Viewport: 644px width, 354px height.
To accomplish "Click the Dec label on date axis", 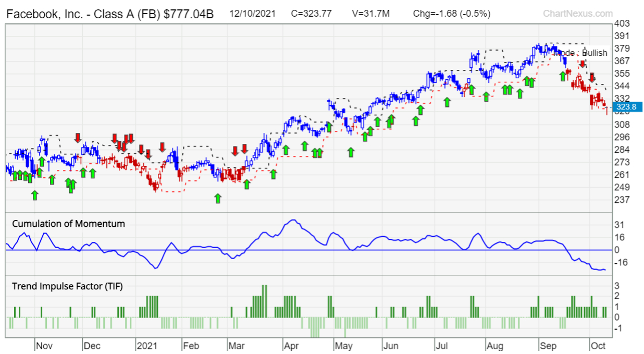I will coord(93,346).
